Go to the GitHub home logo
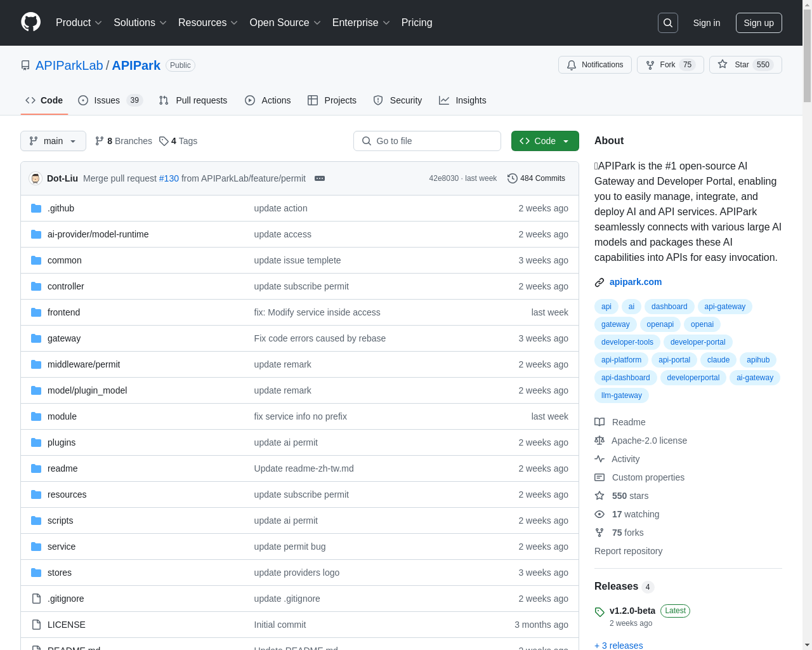The height and width of the screenshot is (650, 812). click(31, 22)
